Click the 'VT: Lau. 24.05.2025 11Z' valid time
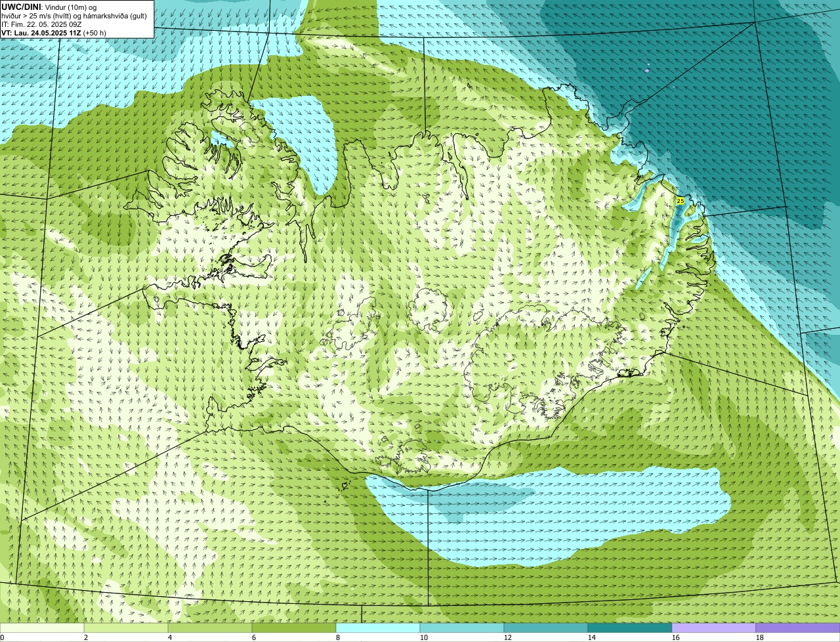Image resolution: width=840 pixels, height=642 pixels. pos(41,33)
